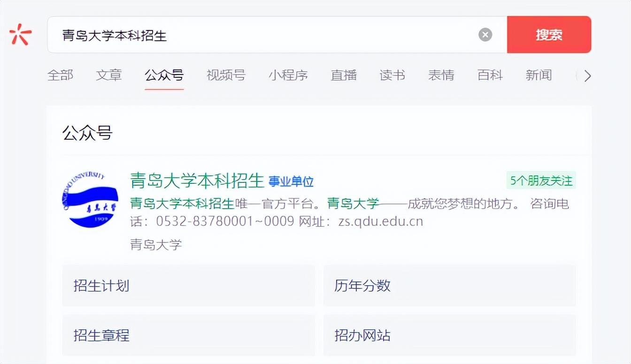Open more tabs via the right arrow chevron
This screenshot has width=631, height=364.
[x=586, y=76]
